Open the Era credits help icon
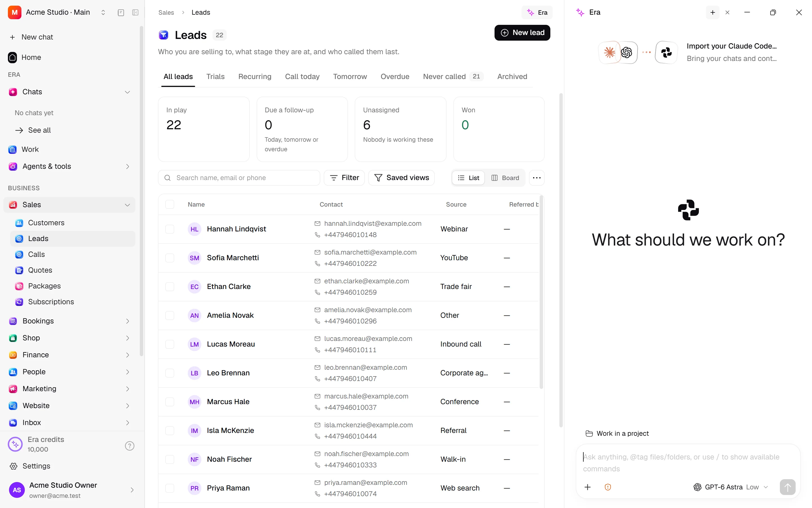The width and height of the screenshot is (812, 508). [x=129, y=446]
